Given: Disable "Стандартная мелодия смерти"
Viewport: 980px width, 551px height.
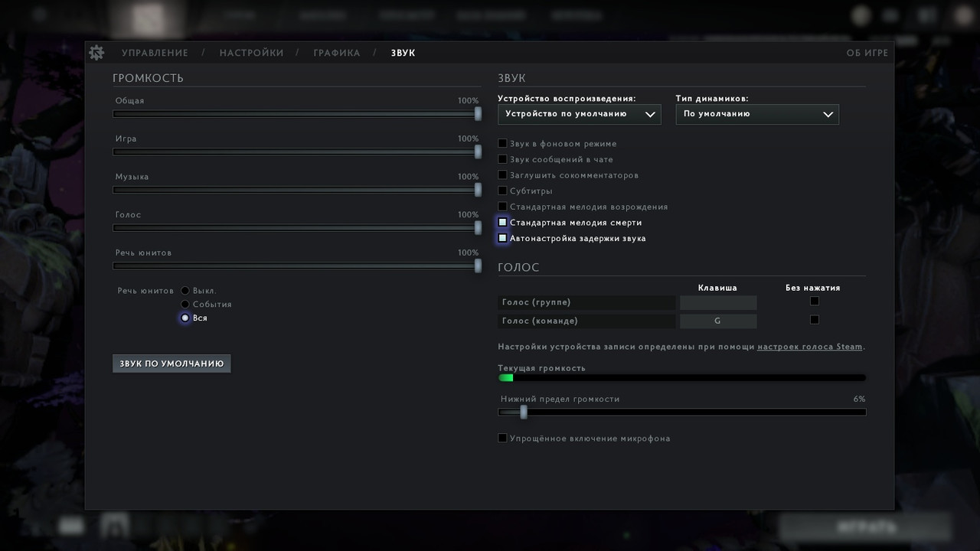Looking at the screenshot, I should (x=503, y=222).
